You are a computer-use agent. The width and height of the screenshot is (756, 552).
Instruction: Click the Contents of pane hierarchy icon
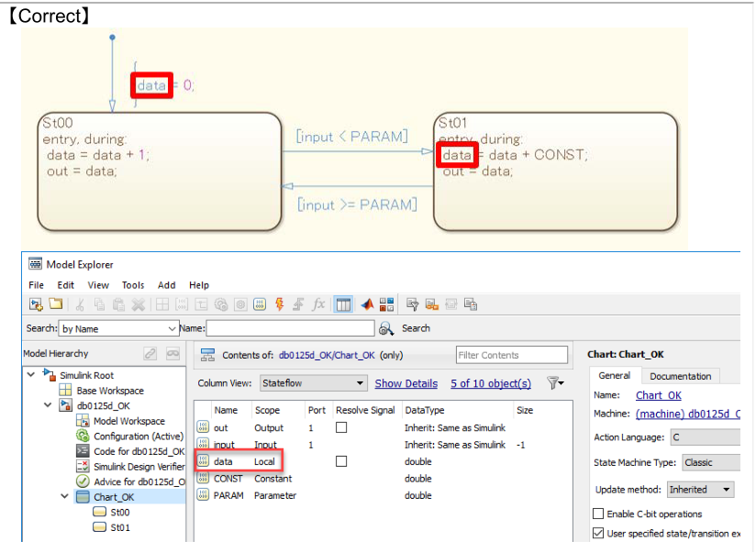click(x=207, y=356)
